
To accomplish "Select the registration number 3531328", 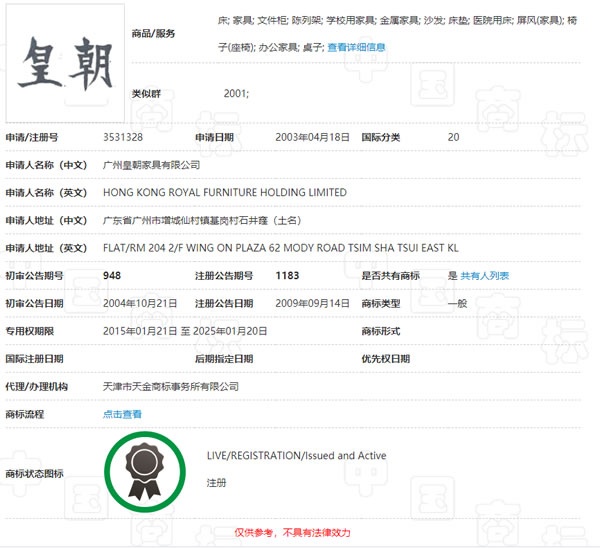I will click(x=123, y=137).
